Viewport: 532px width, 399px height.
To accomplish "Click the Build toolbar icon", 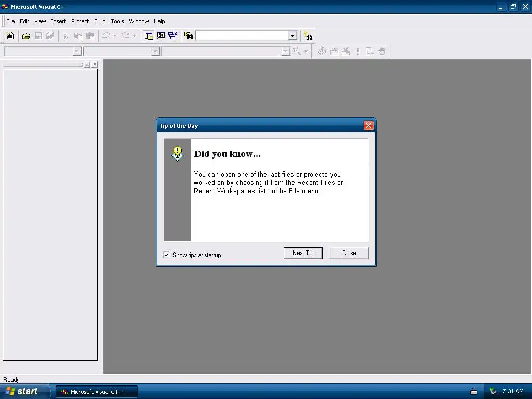I will pyautogui.click(x=334, y=51).
